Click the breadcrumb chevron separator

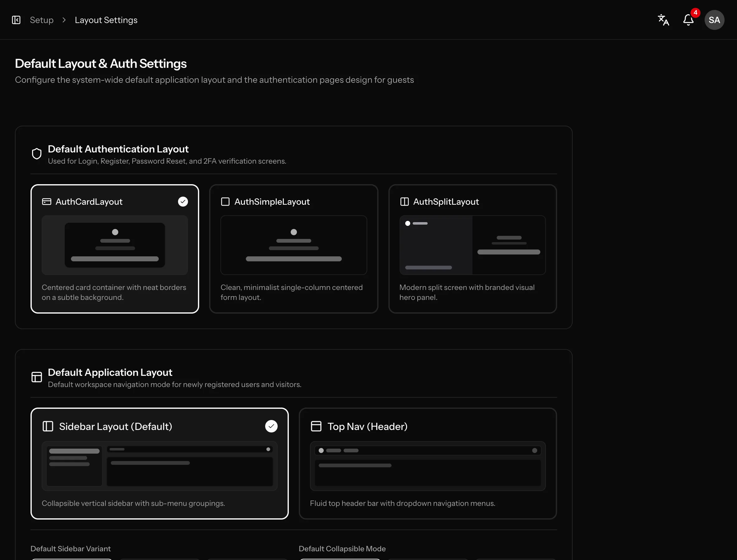[64, 20]
